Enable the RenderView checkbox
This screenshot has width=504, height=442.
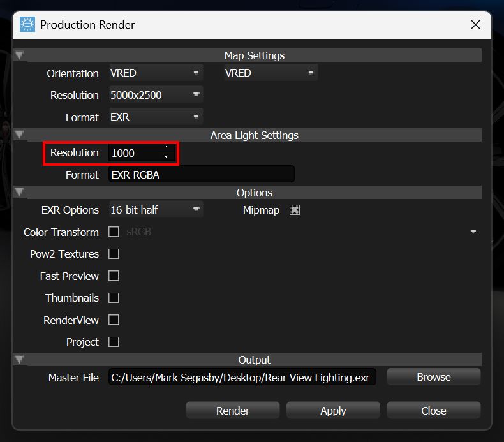pos(114,320)
